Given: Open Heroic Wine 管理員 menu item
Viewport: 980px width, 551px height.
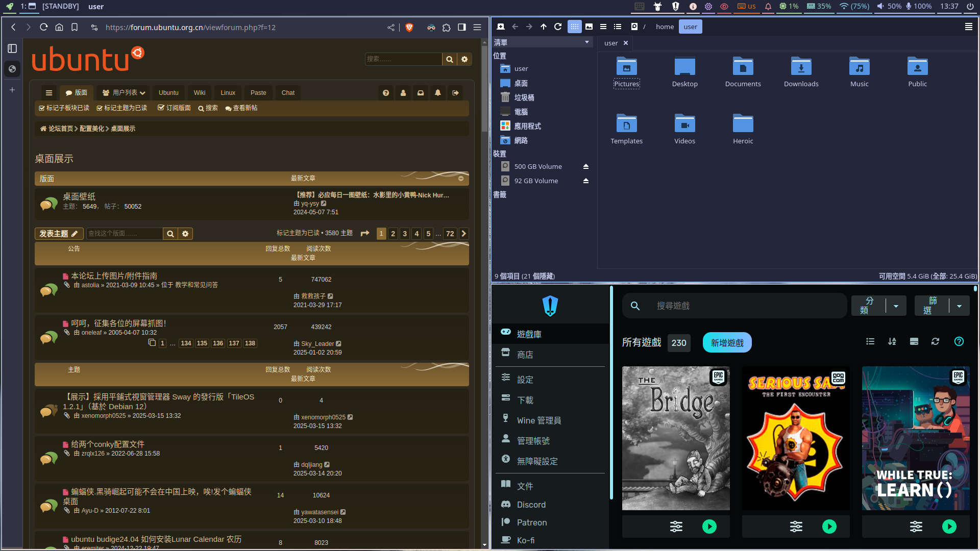Looking at the screenshot, I should pyautogui.click(x=550, y=420).
